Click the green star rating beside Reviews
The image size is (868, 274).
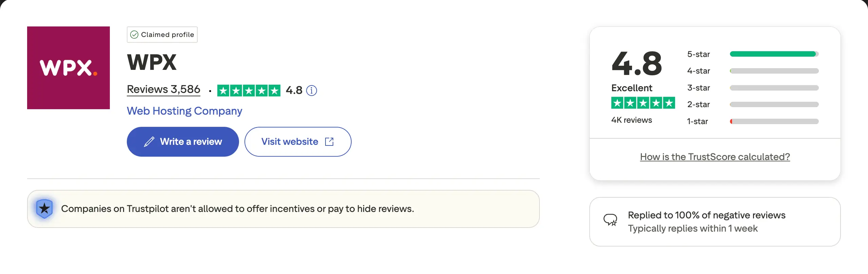coord(249,91)
